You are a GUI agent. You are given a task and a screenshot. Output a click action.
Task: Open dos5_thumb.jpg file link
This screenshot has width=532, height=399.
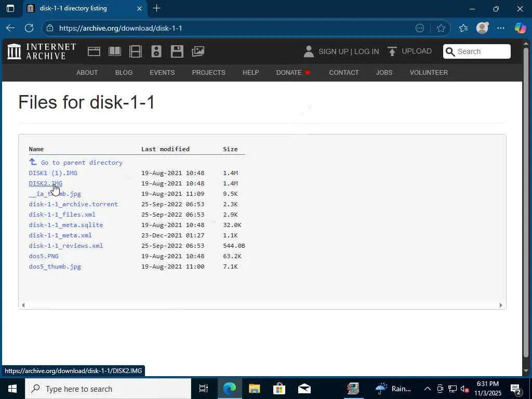click(x=55, y=267)
